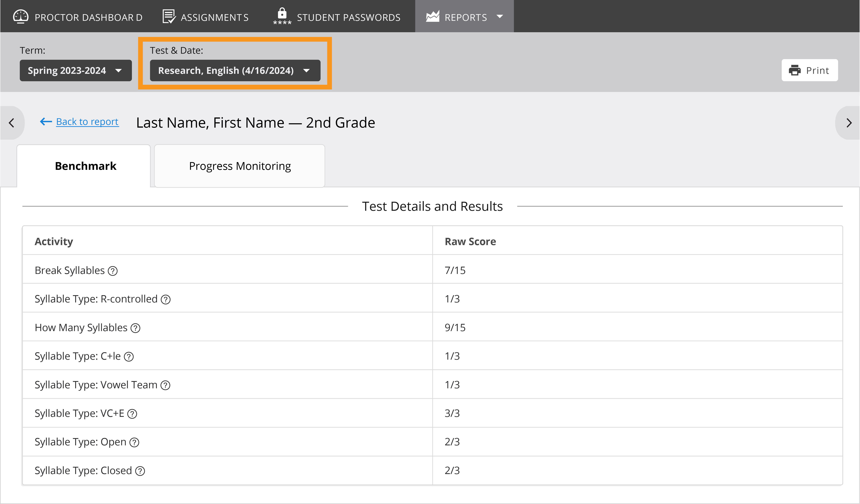Switch to Progress Monitoring tab
Image resolution: width=860 pixels, height=504 pixels.
[240, 166]
